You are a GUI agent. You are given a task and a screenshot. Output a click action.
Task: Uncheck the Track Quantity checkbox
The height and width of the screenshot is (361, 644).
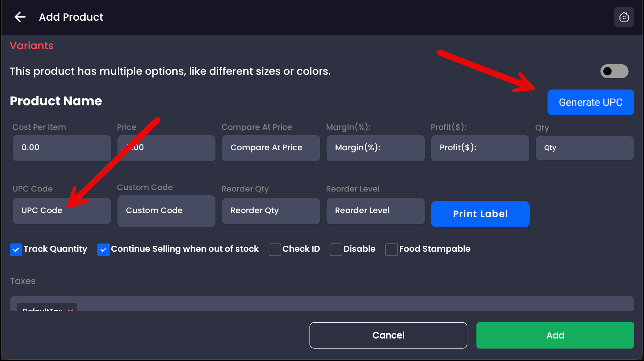pos(16,250)
